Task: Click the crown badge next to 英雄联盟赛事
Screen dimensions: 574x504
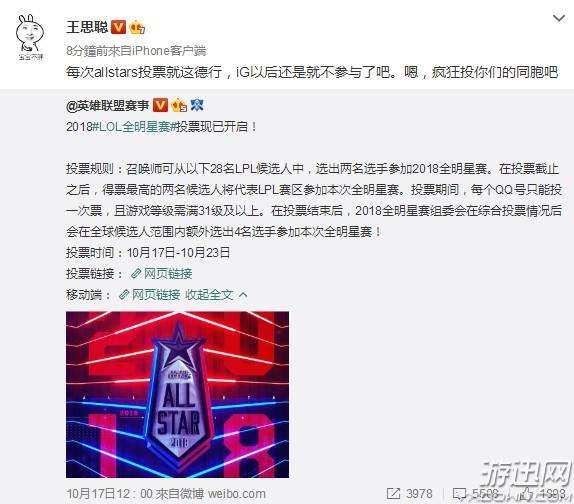Action: pyautogui.click(x=179, y=105)
